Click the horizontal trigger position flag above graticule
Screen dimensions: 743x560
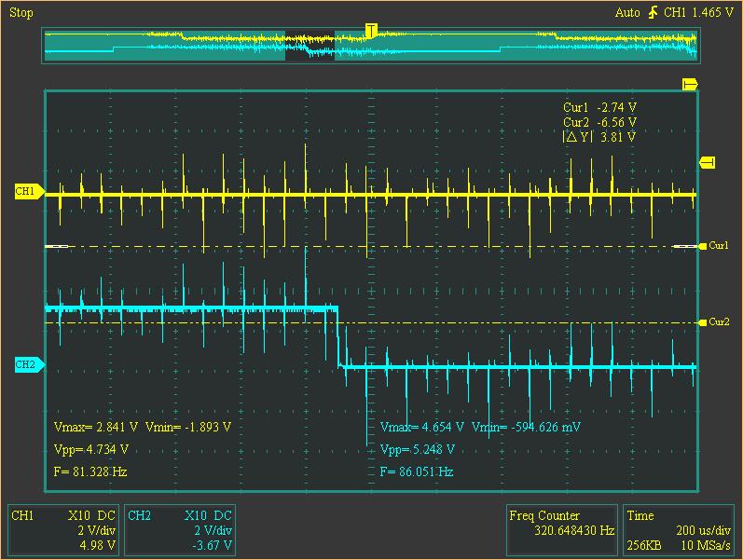coord(690,84)
